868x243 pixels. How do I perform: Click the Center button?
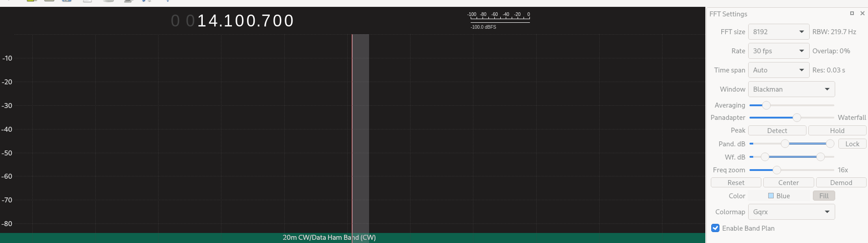click(788, 183)
